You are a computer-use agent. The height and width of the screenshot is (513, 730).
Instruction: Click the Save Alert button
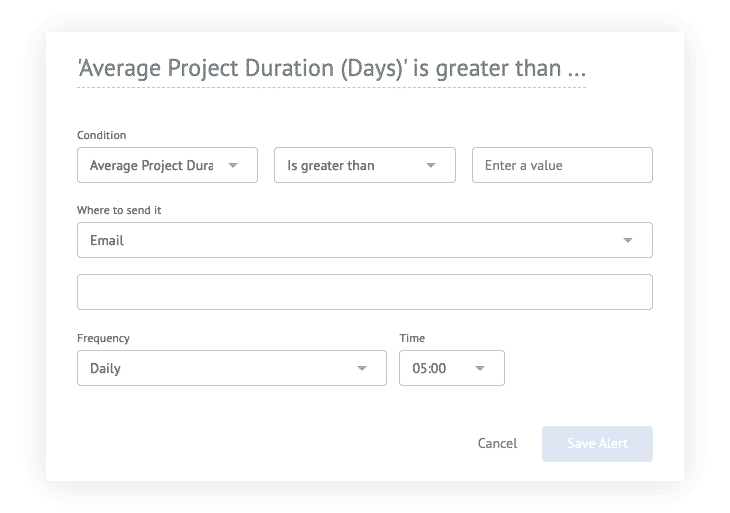click(x=597, y=444)
